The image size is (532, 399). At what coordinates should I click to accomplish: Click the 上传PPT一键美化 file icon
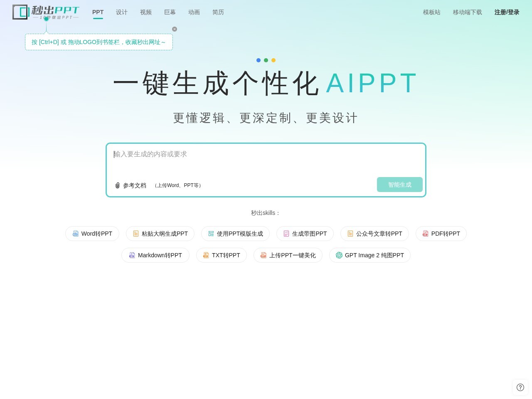click(263, 255)
